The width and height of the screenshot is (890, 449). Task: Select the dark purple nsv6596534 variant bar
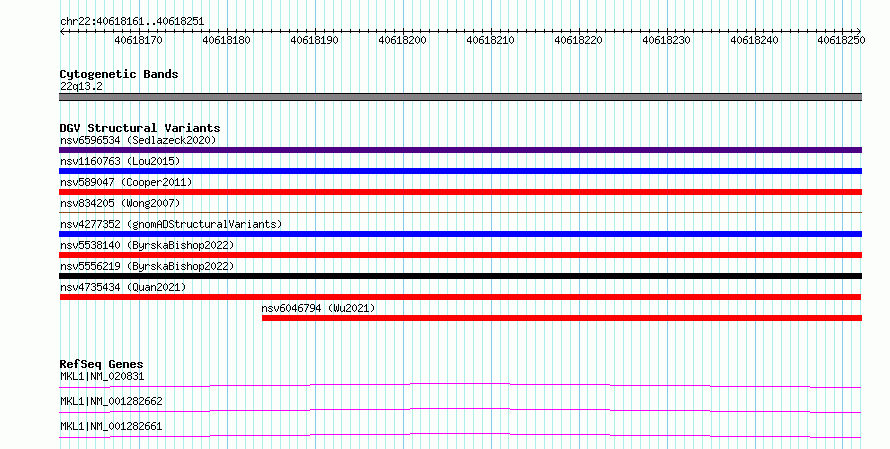[x=460, y=150]
